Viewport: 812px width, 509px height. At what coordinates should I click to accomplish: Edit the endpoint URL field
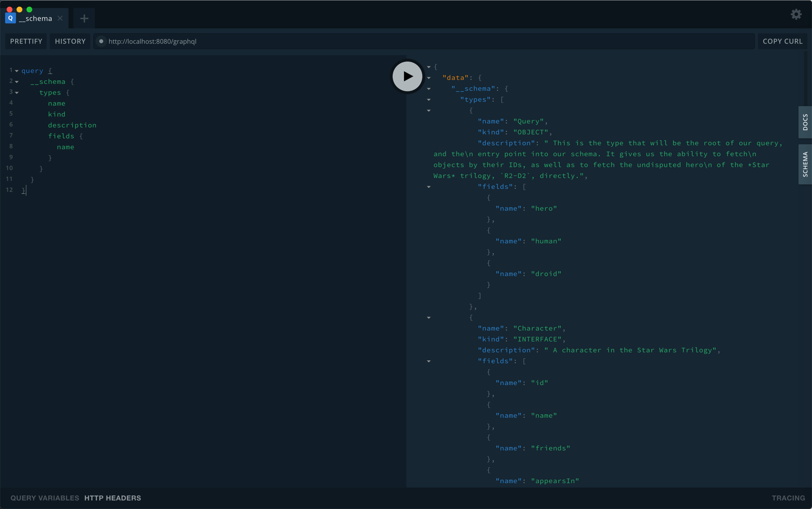[424, 41]
